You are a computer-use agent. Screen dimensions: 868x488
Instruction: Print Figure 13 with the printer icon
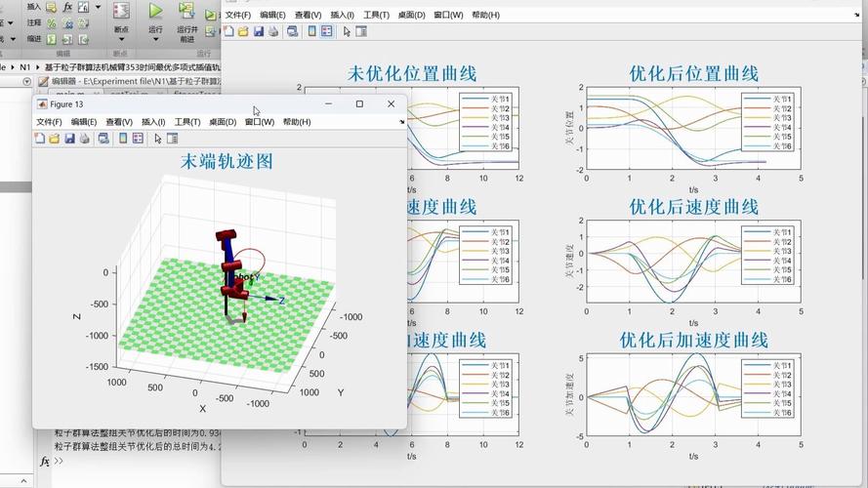click(84, 139)
